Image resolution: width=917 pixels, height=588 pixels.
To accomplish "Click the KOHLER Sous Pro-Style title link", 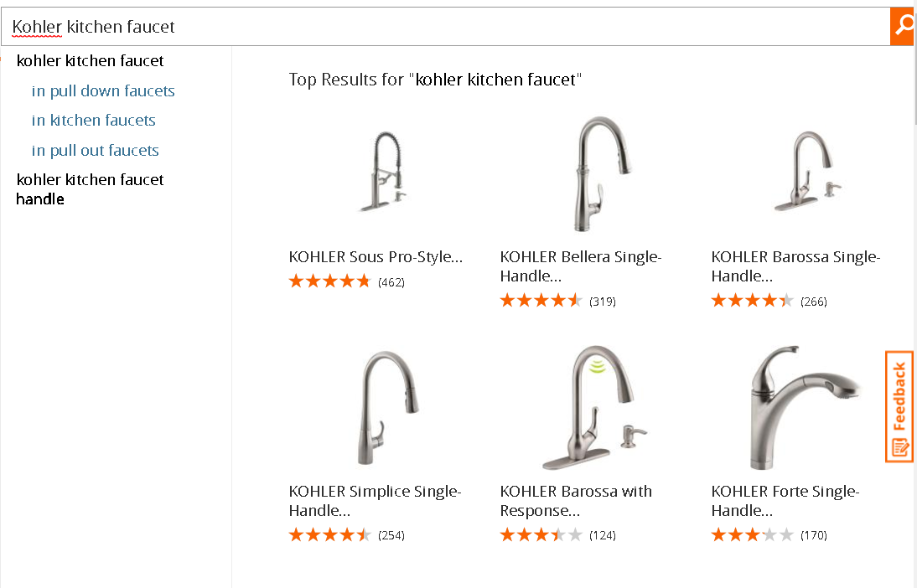I will point(376,256).
